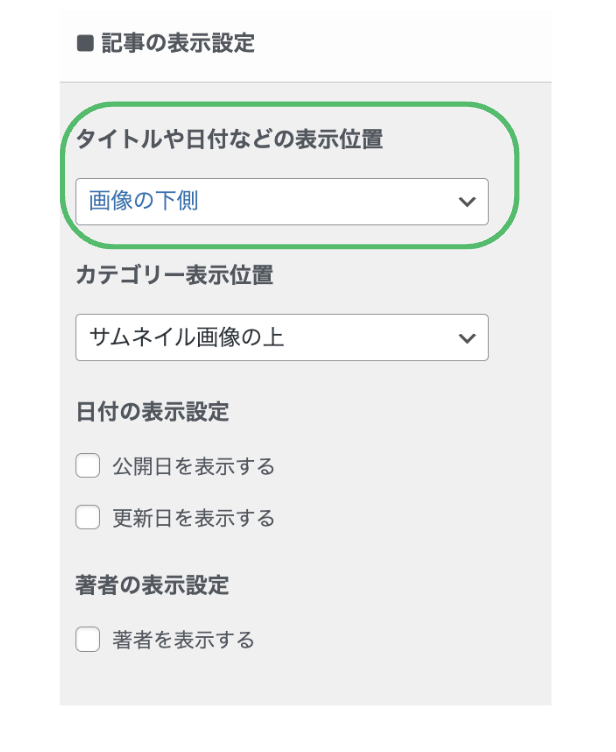
Task: Click the 著者の表示設定 heading
Action: [x=152, y=585]
